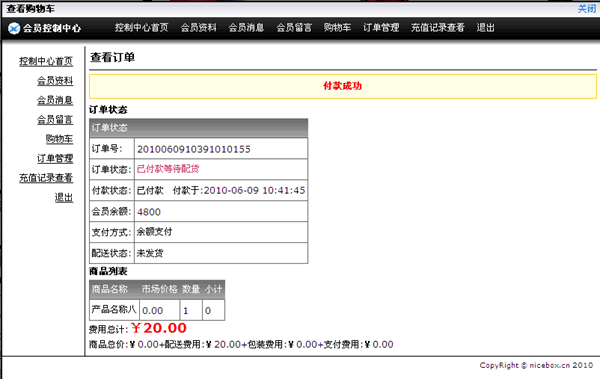
Task: Follow the sidebar 充值记录查看 link
Action: [46, 178]
